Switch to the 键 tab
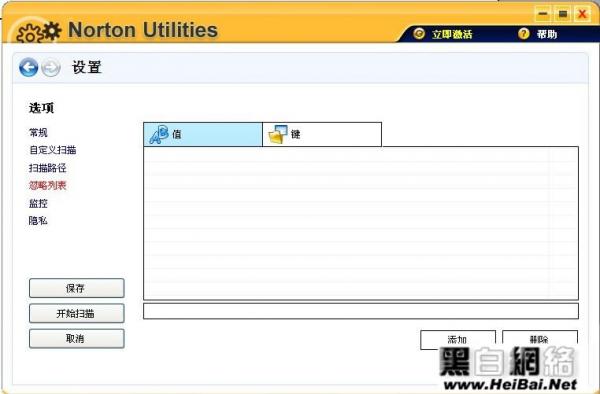Screen dimensions: 600x394 [322, 135]
